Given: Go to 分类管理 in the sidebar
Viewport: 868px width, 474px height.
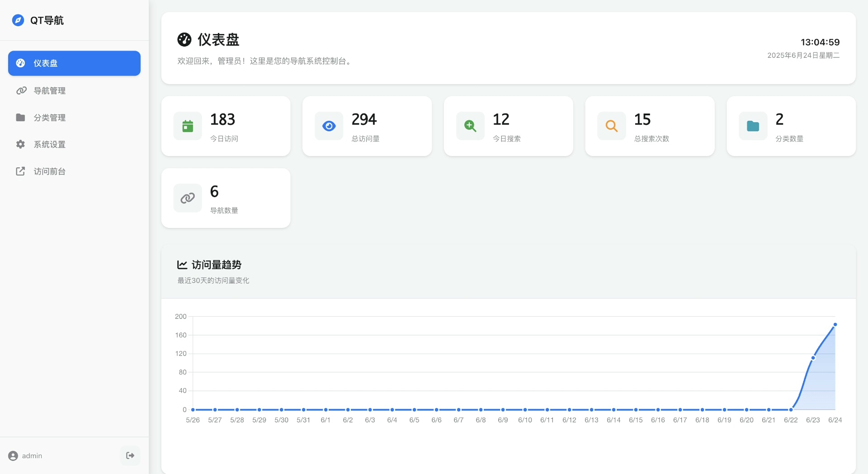Looking at the screenshot, I should pyautogui.click(x=50, y=118).
